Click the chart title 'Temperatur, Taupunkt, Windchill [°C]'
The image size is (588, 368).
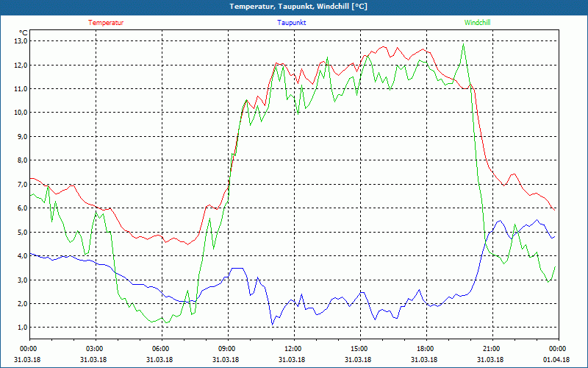298,7
